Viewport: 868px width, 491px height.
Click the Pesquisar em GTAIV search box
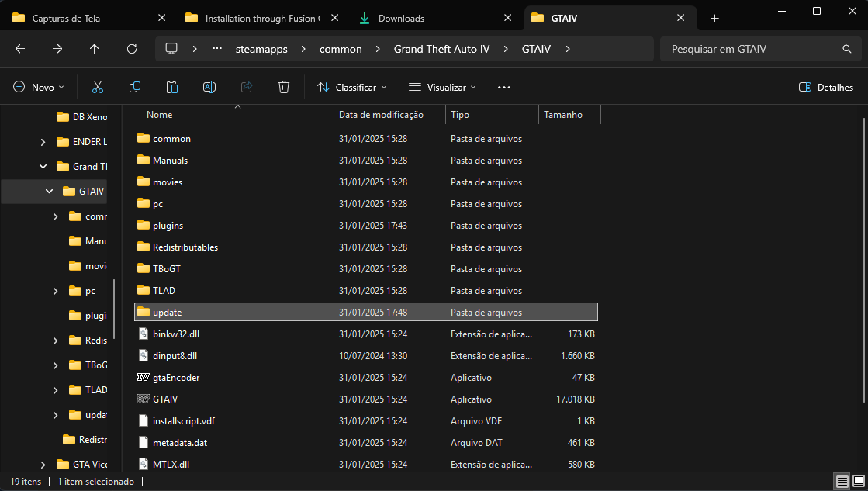[752, 49]
